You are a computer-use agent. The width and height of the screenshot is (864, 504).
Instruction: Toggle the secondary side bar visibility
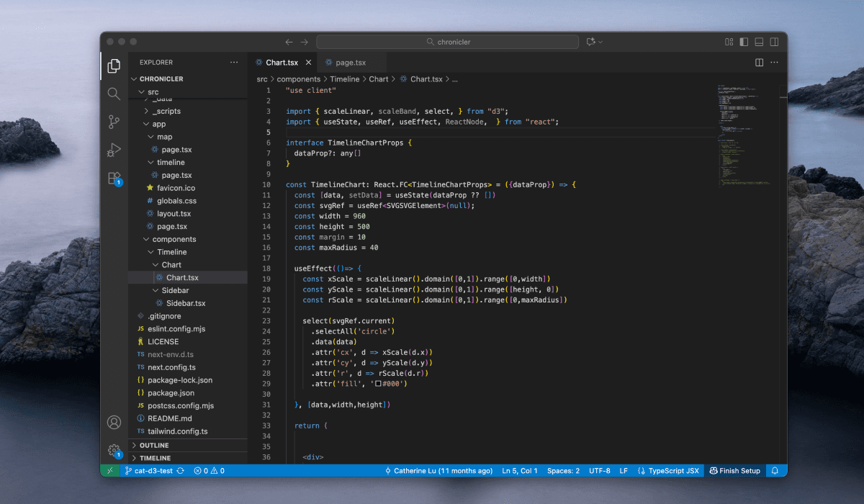point(774,42)
